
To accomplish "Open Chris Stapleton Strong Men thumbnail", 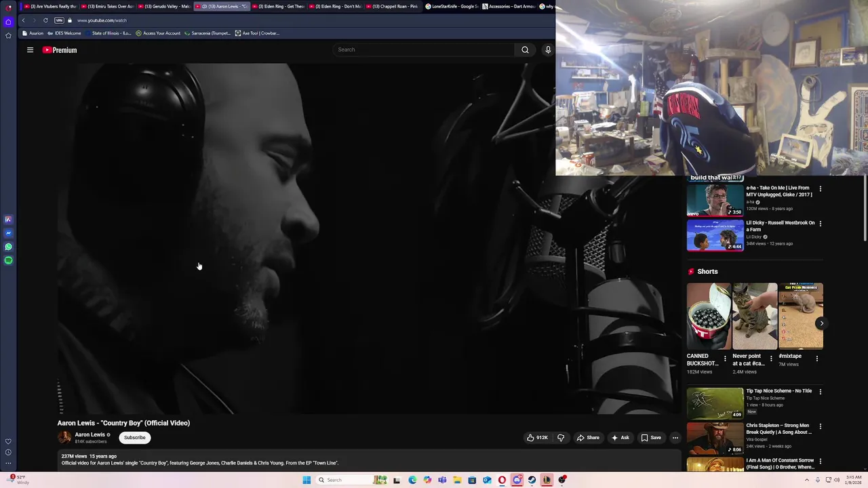I will [715, 438].
